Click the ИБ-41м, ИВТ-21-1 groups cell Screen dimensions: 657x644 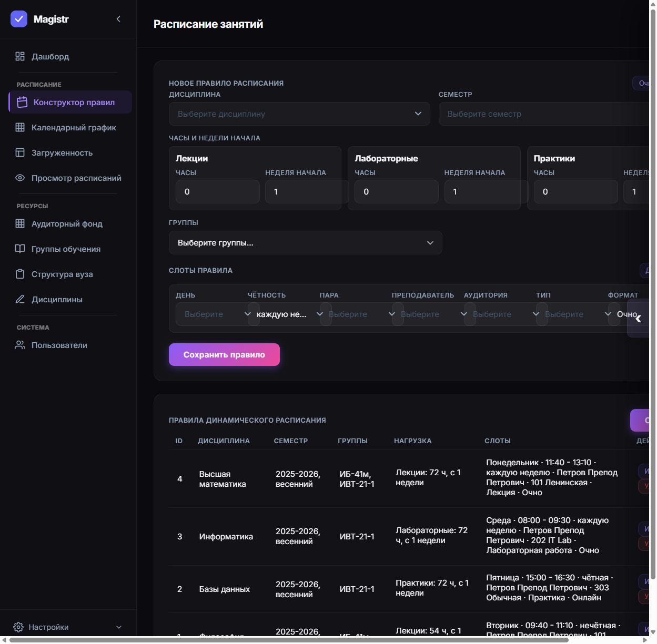(357, 479)
